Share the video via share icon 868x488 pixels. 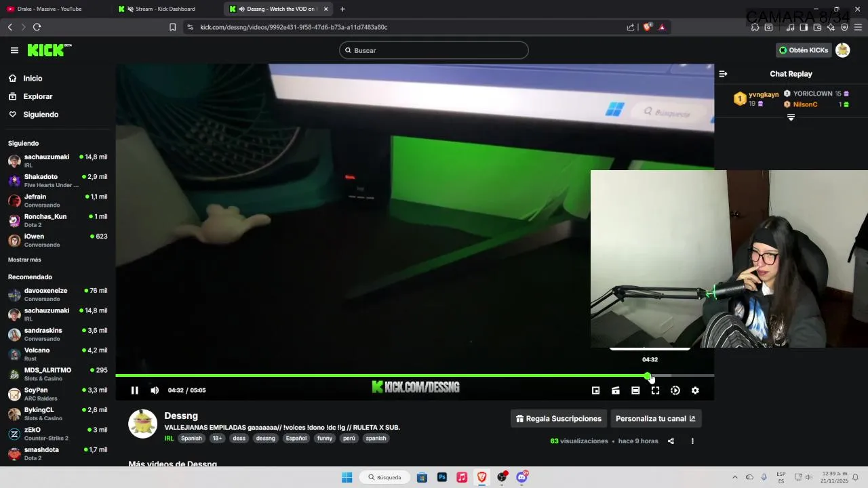pos(671,441)
